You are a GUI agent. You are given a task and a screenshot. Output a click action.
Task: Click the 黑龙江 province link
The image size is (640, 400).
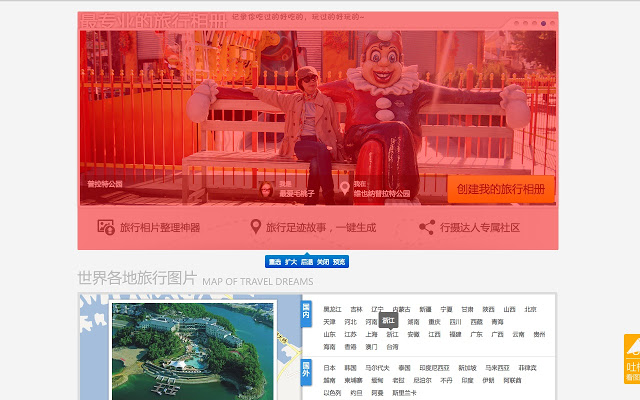tap(332, 309)
